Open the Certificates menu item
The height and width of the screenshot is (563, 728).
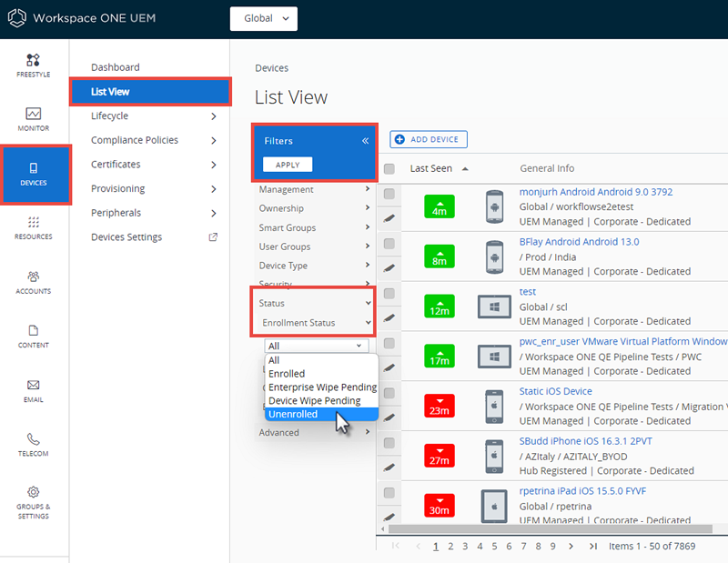[x=116, y=165]
